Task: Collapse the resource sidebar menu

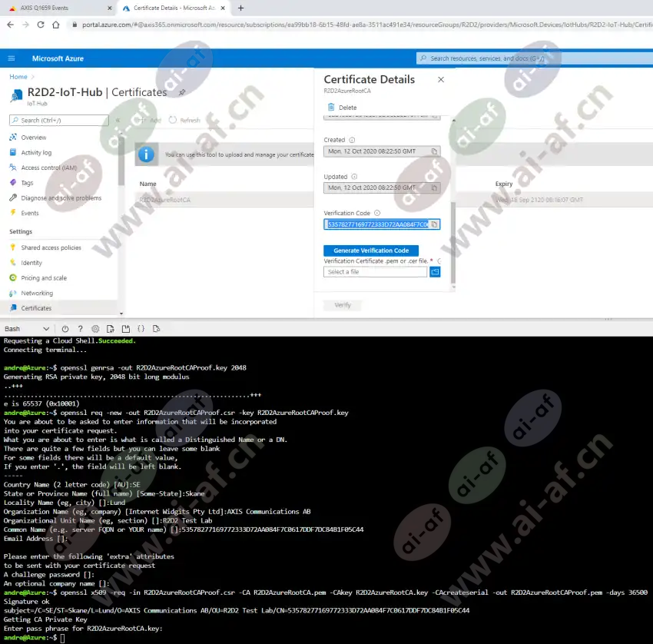Action: (x=118, y=120)
